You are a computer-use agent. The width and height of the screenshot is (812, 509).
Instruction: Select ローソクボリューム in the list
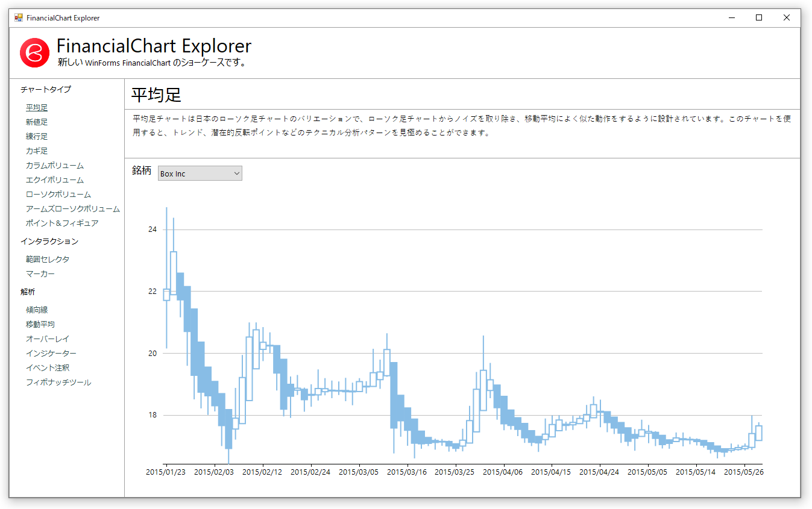click(x=58, y=195)
